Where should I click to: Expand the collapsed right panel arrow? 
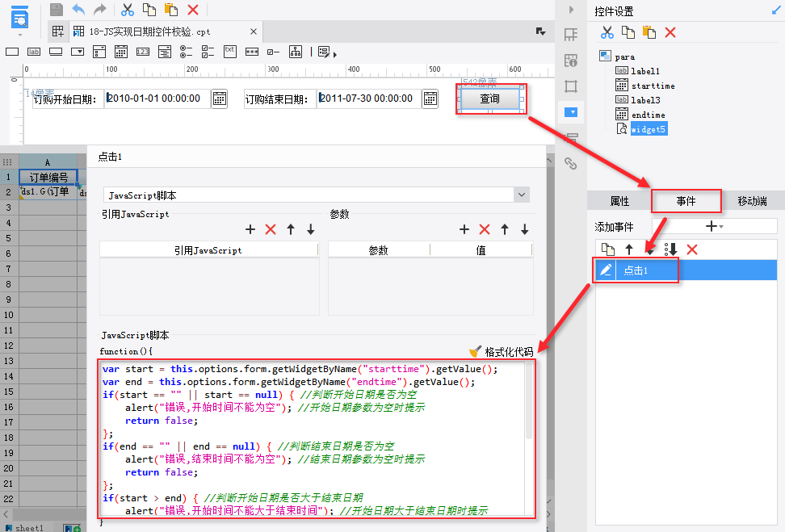coord(571,10)
